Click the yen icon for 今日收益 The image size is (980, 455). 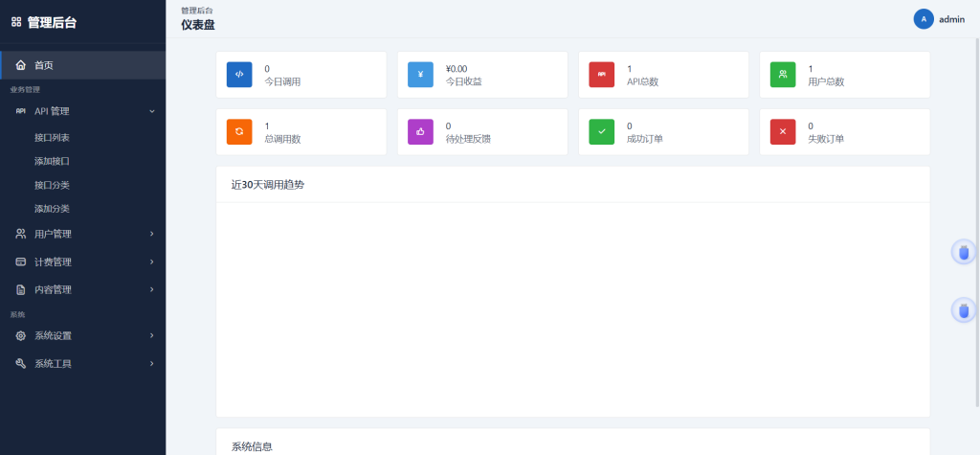coord(421,75)
